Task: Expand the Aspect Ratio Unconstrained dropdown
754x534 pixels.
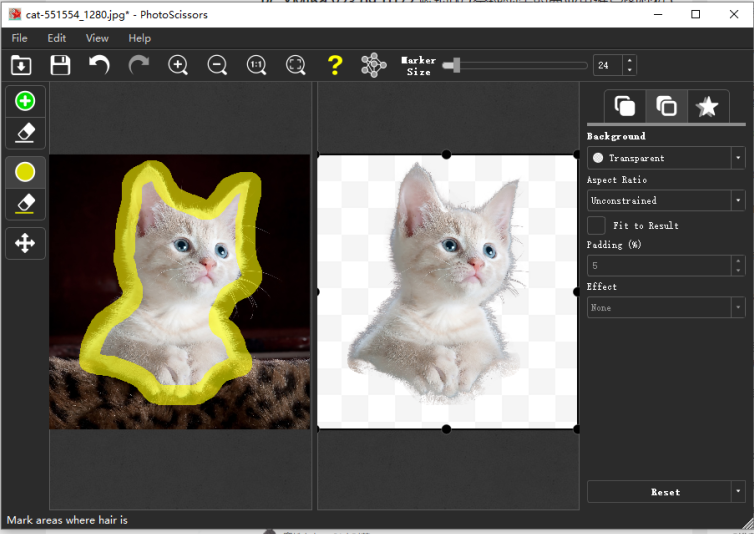Action: click(666, 200)
